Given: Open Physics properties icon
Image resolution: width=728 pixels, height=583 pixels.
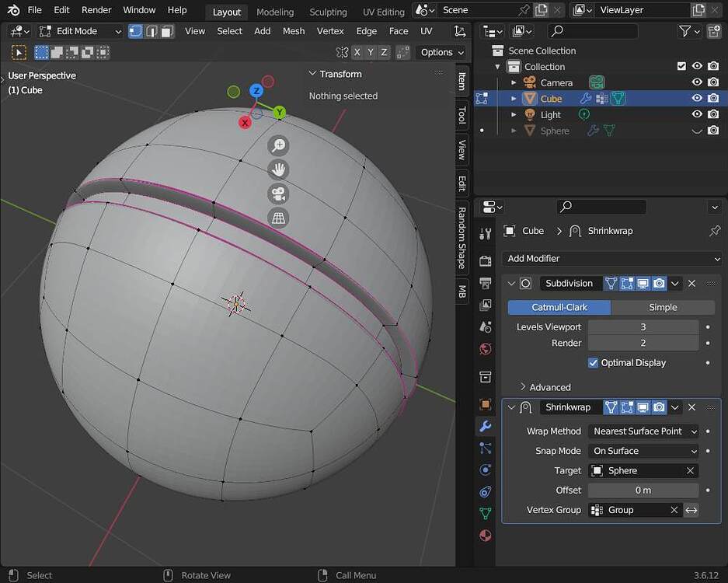Looking at the screenshot, I should coord(485,470).
